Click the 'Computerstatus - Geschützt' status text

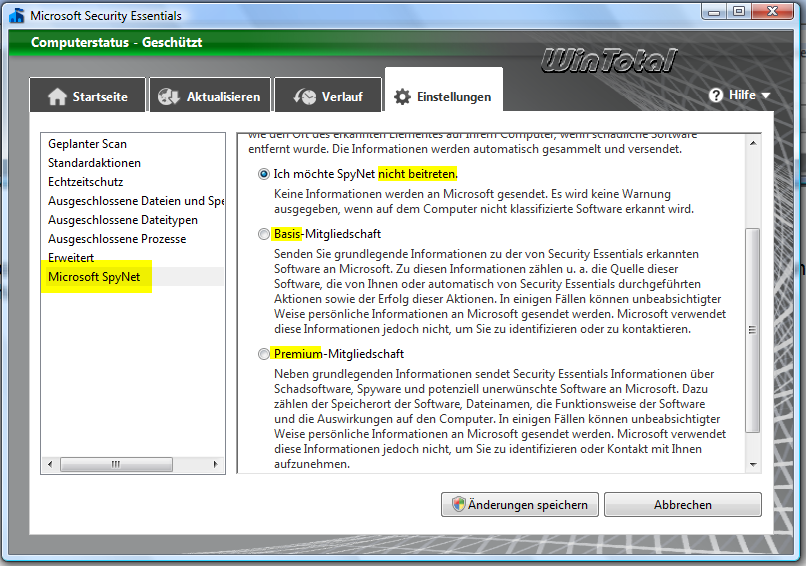pyautogui.click(x=117, y=42)
